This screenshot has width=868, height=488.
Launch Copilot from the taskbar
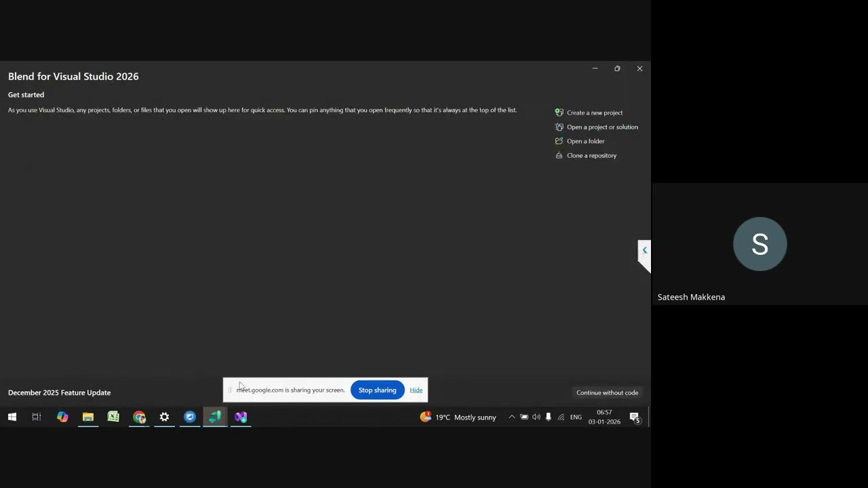(62, 417)
